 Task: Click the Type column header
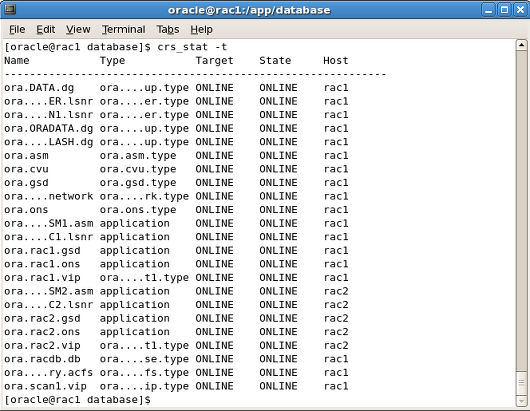(112, 61)
